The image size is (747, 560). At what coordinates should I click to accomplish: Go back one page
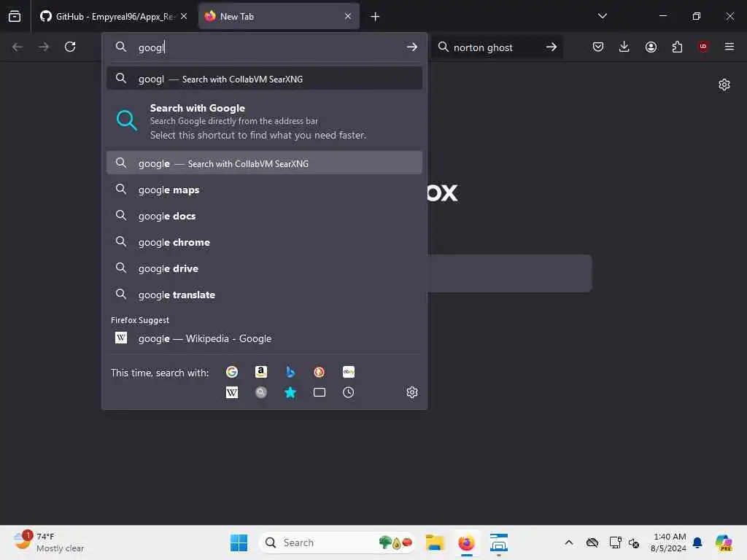pos(18,47)
